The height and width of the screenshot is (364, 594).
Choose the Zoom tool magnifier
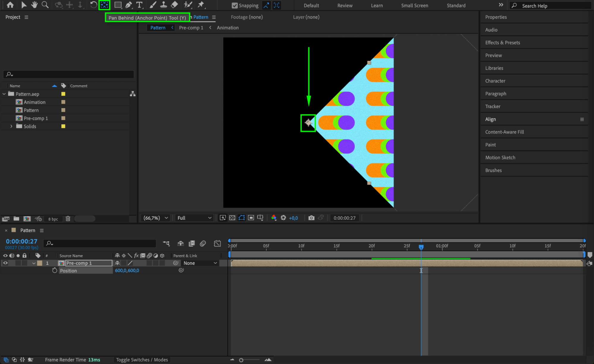click(45, 5)
